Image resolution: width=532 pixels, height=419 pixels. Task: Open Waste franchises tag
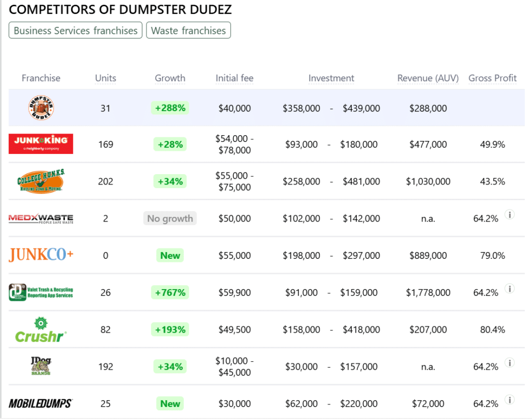tap(188, 30)
